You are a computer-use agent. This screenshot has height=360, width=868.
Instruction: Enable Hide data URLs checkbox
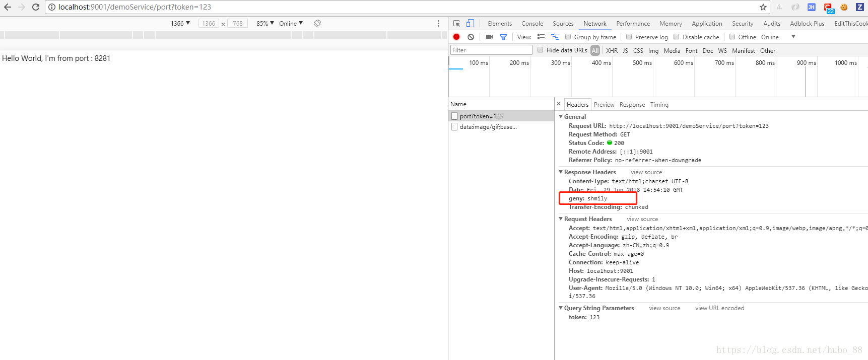(541, 50)
